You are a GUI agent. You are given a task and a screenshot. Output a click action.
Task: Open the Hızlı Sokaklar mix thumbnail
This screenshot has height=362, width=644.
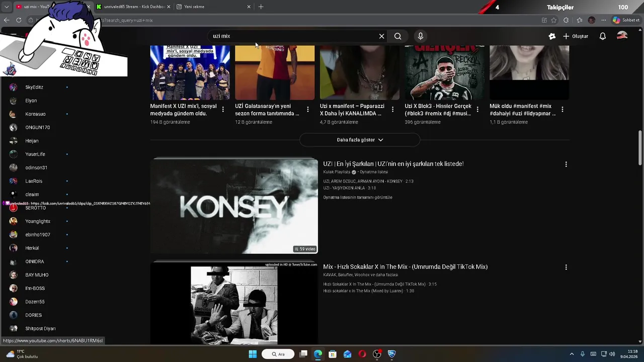[234, 303]
